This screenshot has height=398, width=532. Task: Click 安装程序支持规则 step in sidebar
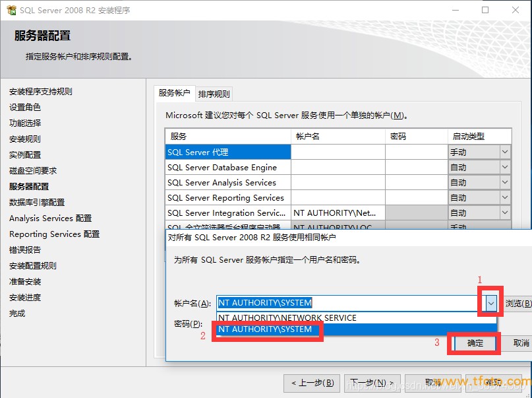(x=41, y=91)
